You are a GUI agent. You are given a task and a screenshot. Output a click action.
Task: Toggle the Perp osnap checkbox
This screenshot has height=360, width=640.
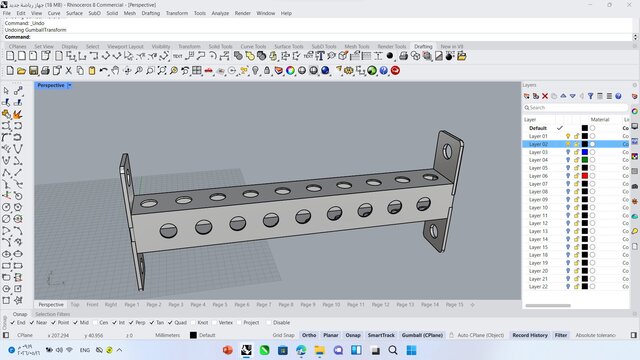(131, 322)
